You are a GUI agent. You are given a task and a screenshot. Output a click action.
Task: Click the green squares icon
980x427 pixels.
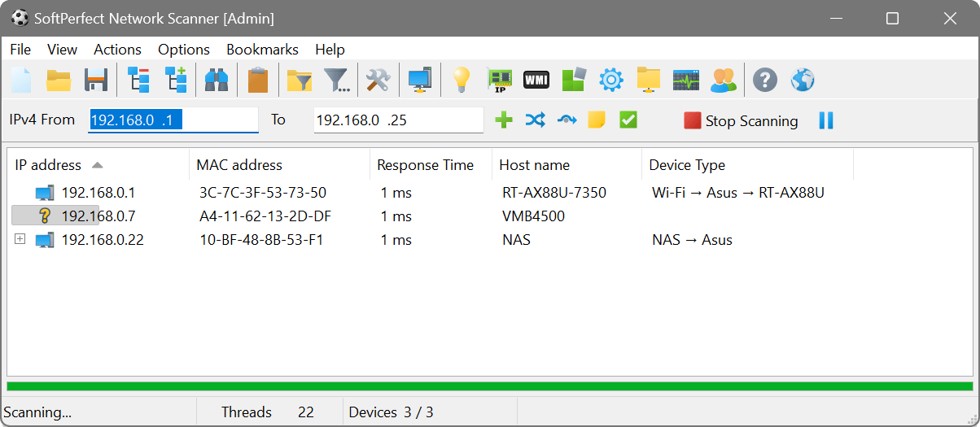click(574, 80)
